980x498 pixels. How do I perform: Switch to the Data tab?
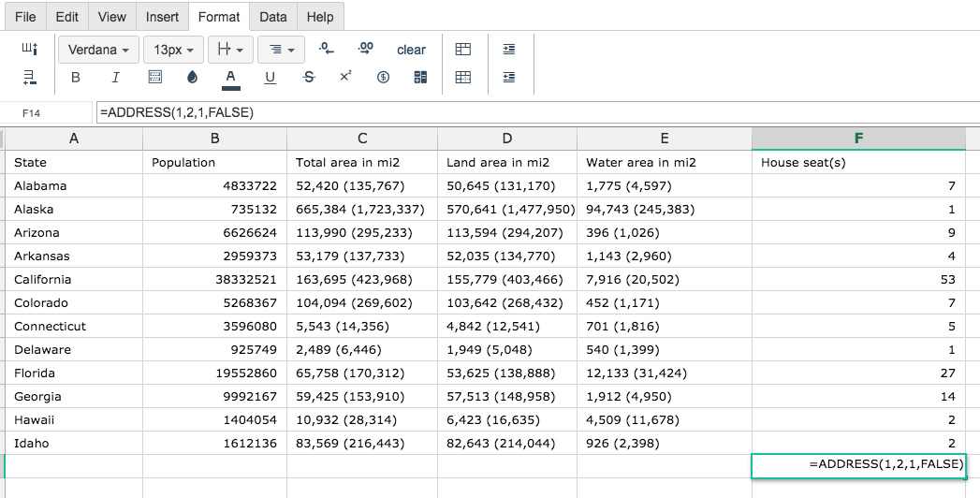coord(273,17)
